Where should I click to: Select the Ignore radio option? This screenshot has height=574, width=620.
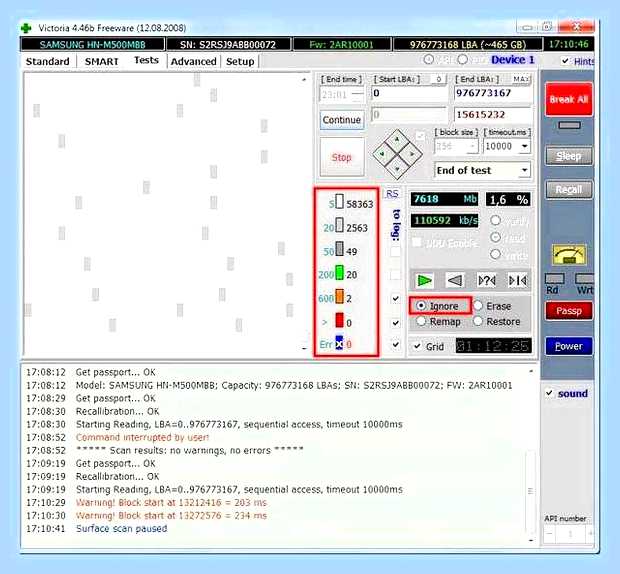click(421, 306)
